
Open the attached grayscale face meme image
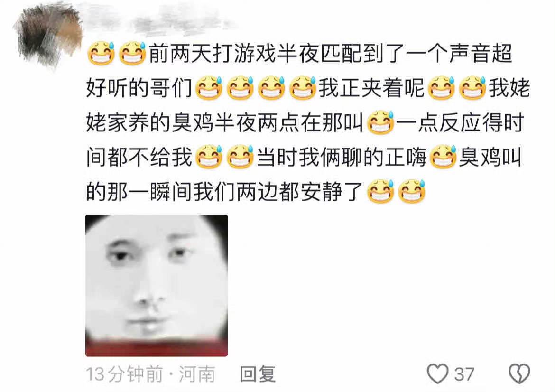tap(157, 285)
